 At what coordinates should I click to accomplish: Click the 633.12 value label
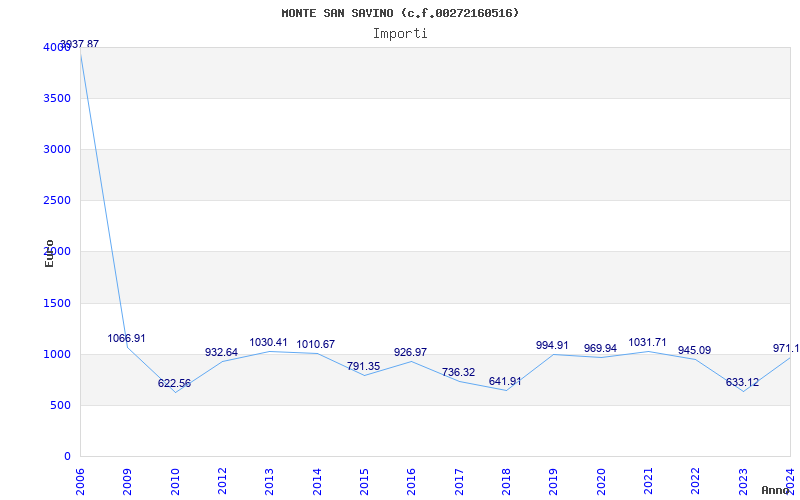pos(742,382)
